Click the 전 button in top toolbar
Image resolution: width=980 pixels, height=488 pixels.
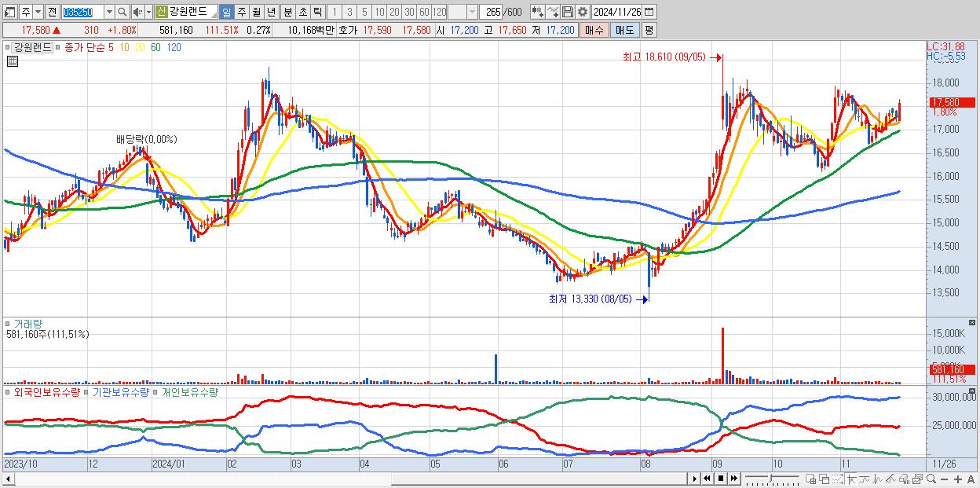pyautogui.click(x=53, y=12)
